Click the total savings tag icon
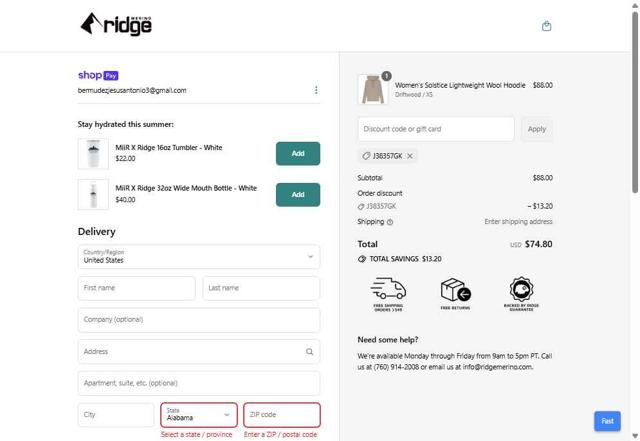This screenshot has height=441, width=640. pyautogui.click(x=362, y=259)
